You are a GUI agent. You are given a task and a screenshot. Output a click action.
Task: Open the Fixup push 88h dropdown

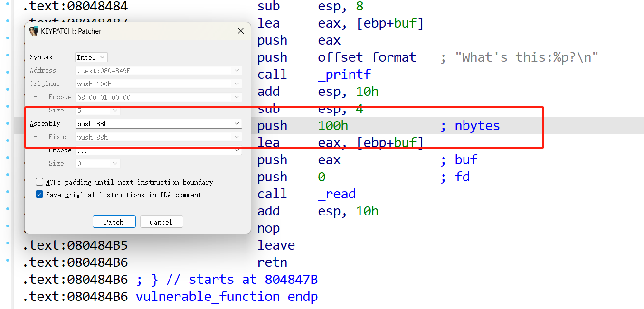tap(159, 137)
